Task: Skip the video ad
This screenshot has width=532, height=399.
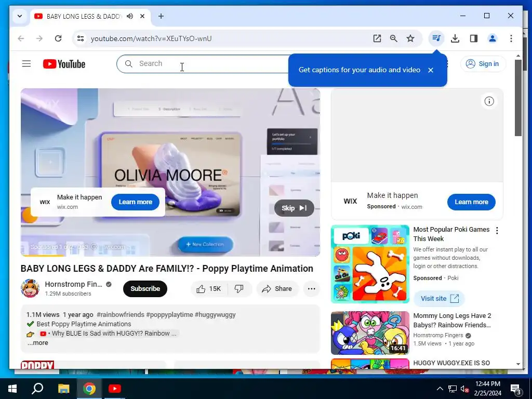Action: click(294, 208)
